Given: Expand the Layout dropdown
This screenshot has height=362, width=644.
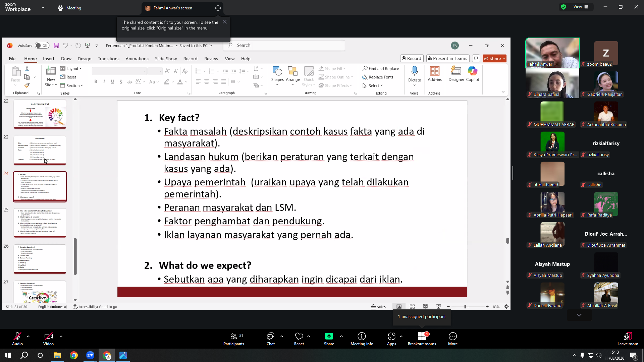Looking at the screenshot, I should pos(71,68).
